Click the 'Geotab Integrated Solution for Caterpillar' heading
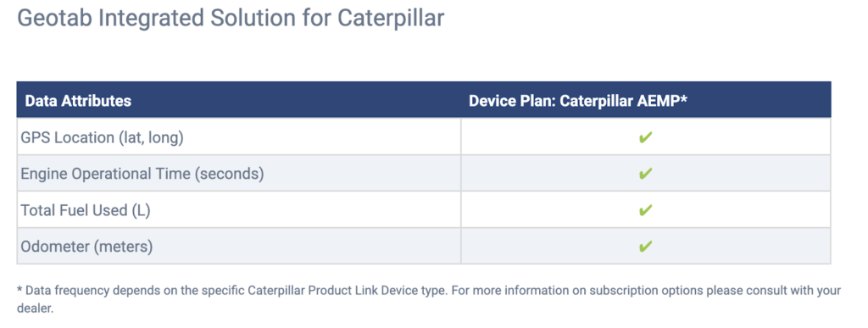Screen dimensions: 868x328 click(231, 18)
